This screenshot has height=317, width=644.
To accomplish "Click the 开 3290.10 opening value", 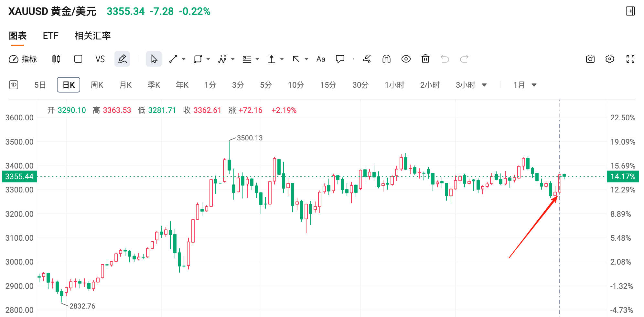I will tap(67, 110).
